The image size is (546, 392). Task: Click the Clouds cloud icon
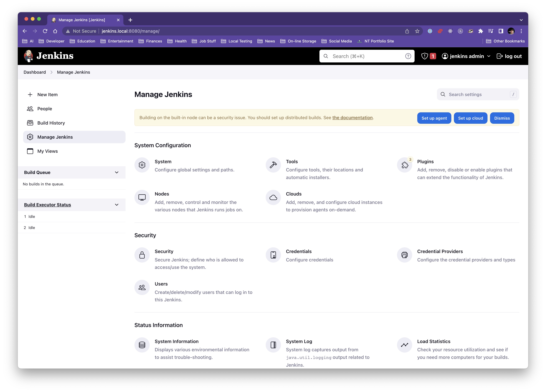pyautogui.click(x=273, y=197)
